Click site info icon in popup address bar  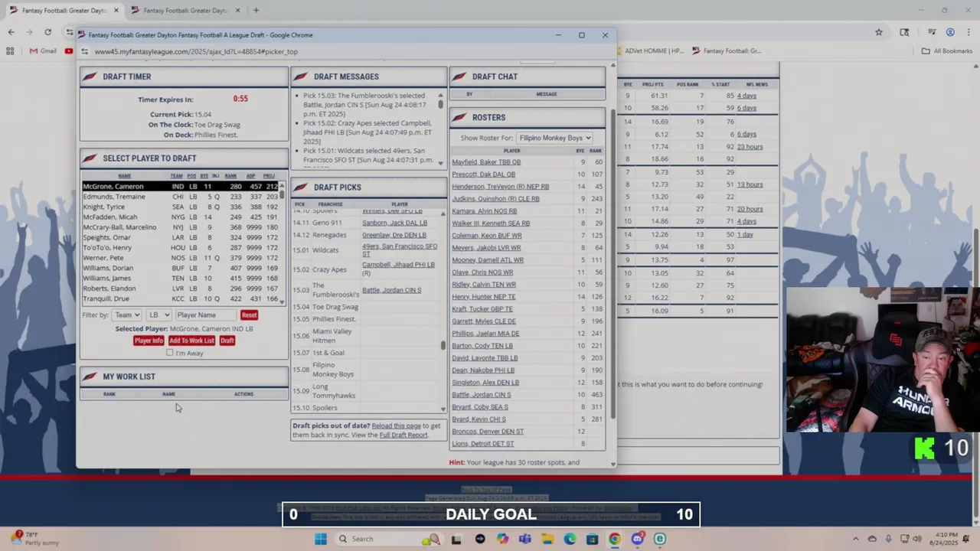click(x=85, y=51)
